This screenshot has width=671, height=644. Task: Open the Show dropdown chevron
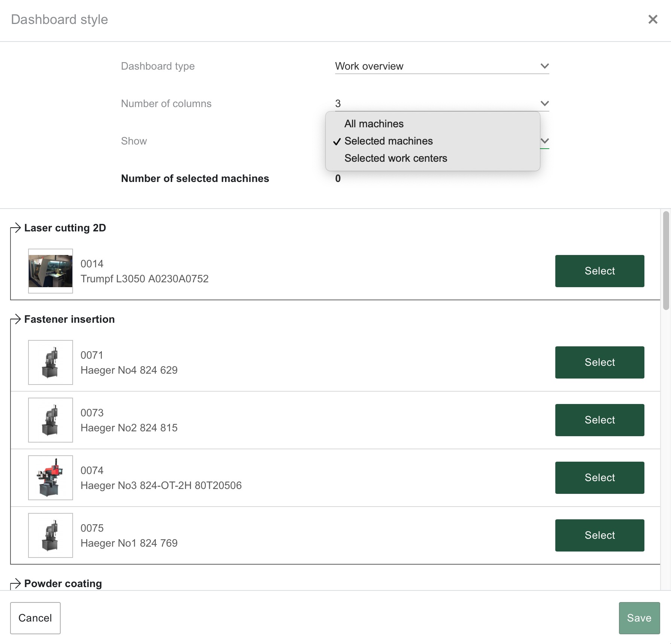(544, 141)
